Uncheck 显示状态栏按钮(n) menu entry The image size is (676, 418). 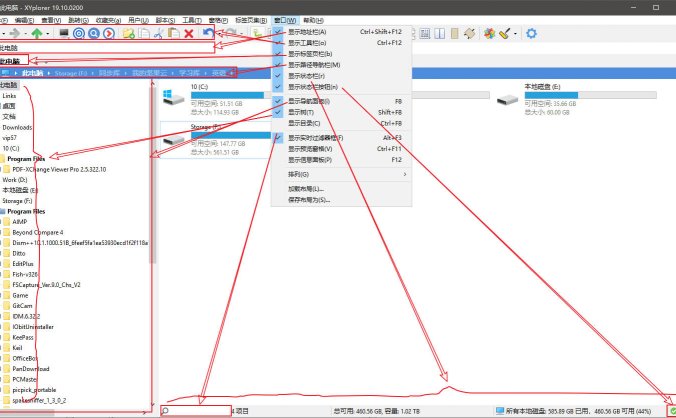(341, 87)
